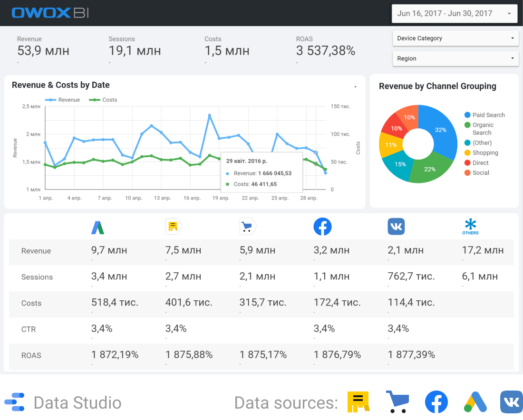Click the Facebook icon in Data sources footer

point(436,402)
